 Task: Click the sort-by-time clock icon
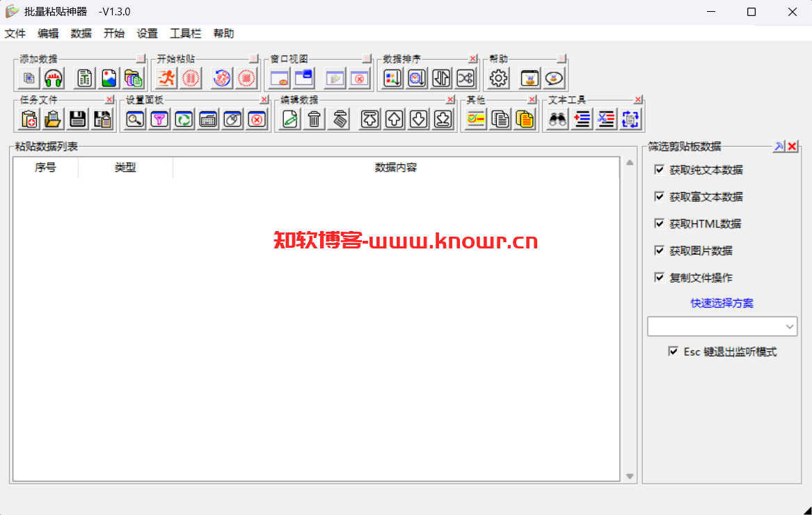417,78
